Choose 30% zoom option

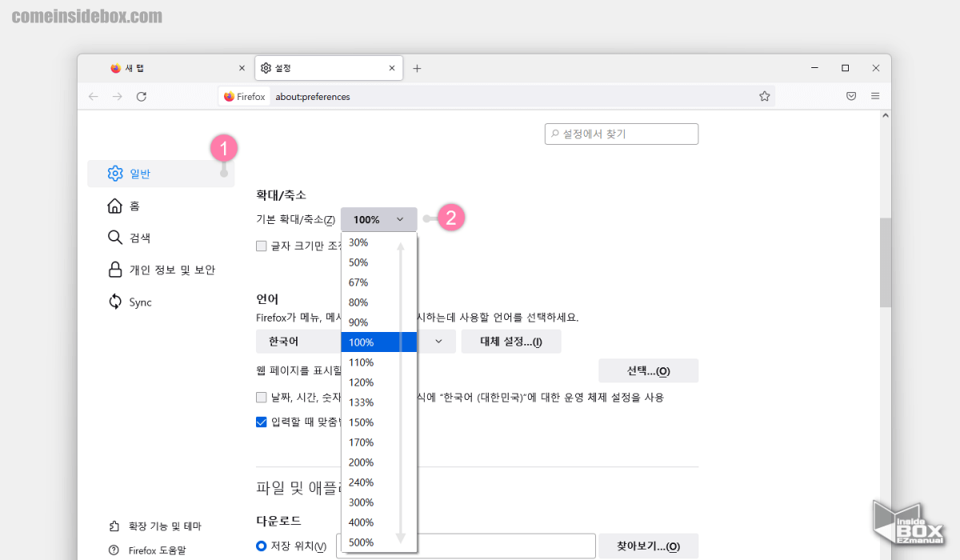(378, 242)
